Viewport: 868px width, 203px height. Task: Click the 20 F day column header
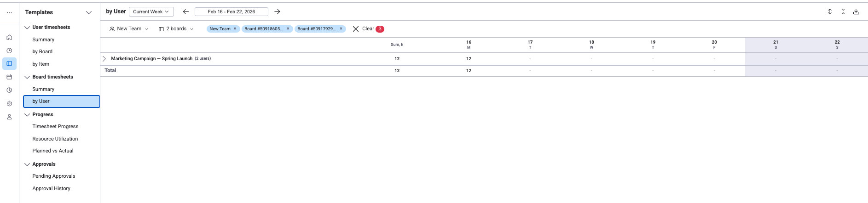[x=714, y=45]
